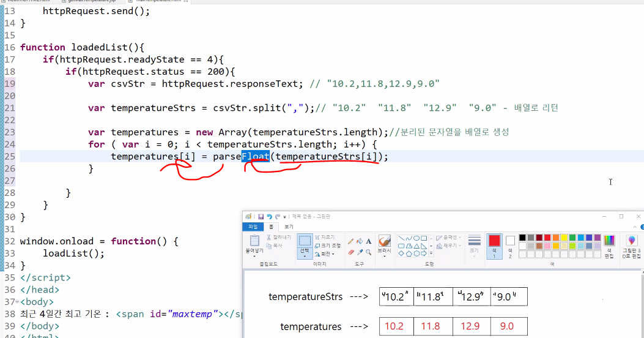Select the Pencil tool
Screen dimensions: 644x338
tap(351, 241)
